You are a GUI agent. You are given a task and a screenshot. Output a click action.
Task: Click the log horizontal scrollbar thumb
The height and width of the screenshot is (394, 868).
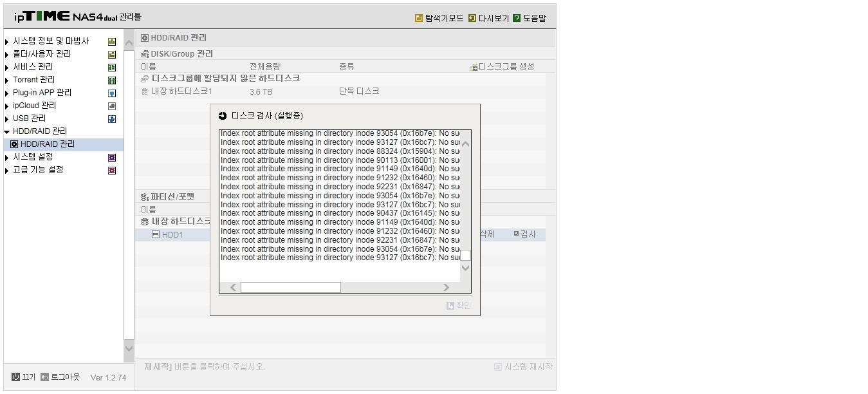pyautogui.click(x=291, y=287)
